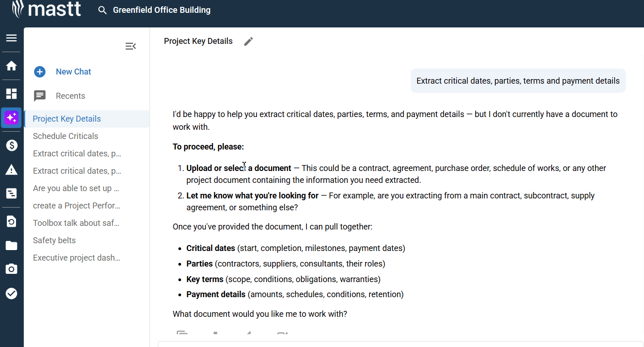
Task: Start a New Chat
Action: coord(73,72)
